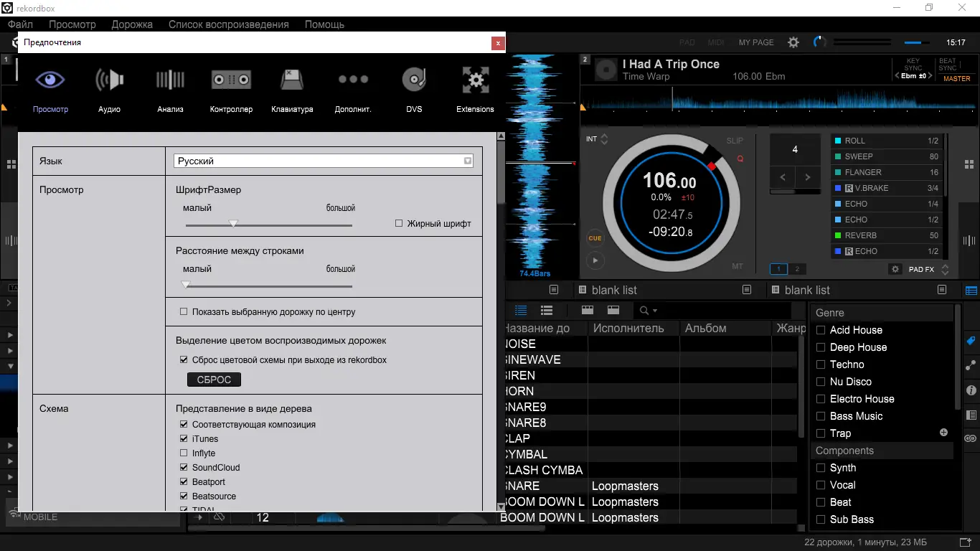This screenshot has width=980, height=551.
Task: Open the Дополнит. advanced preferences section
Action: tap(353, 89)
